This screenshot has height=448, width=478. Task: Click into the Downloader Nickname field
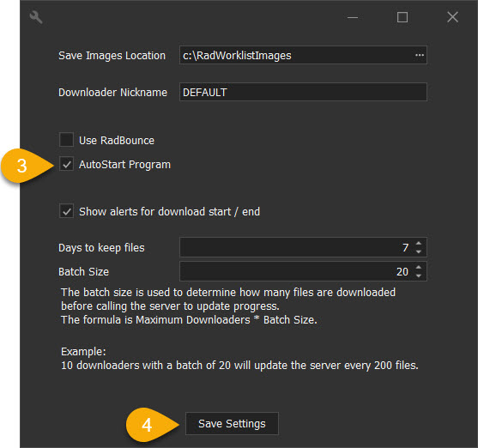[x=303, y=92]
